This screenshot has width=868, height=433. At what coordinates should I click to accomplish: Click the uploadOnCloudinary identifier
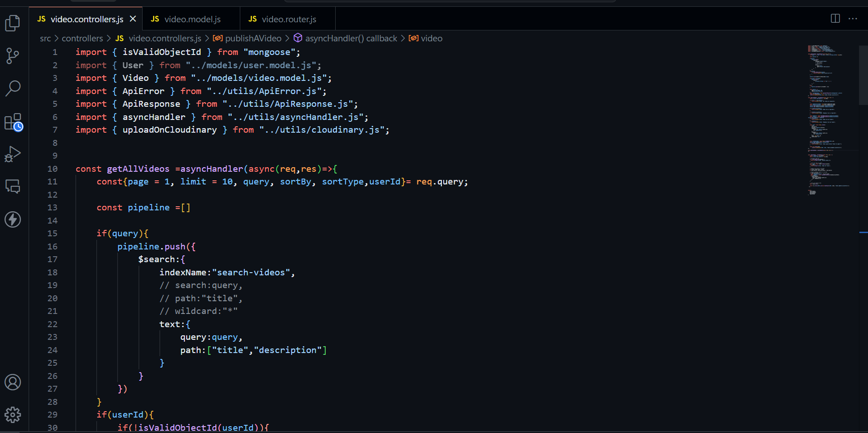point(169,130)
